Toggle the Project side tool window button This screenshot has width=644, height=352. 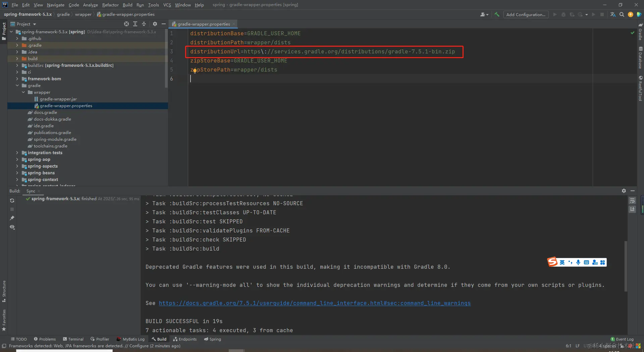[4, 31]
